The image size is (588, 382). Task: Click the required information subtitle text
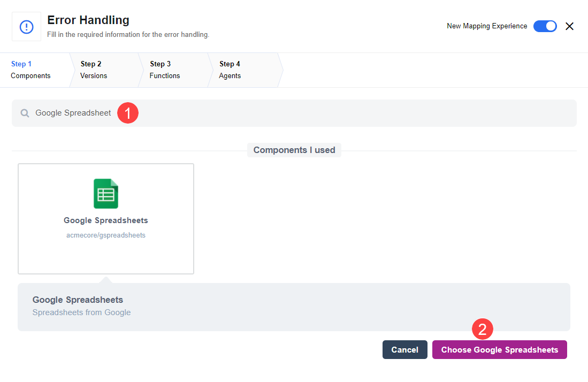click(x=128, y=34)
